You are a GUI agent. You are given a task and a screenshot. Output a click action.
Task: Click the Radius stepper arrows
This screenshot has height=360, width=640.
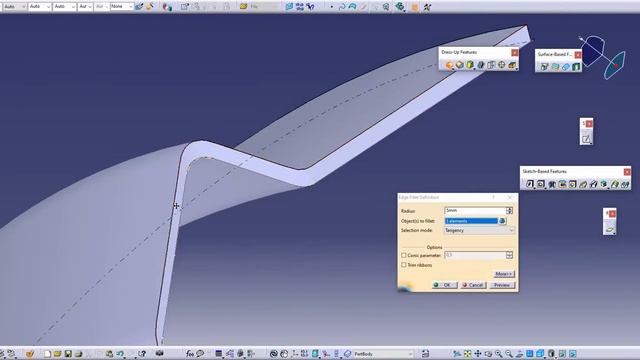[509, 211]
